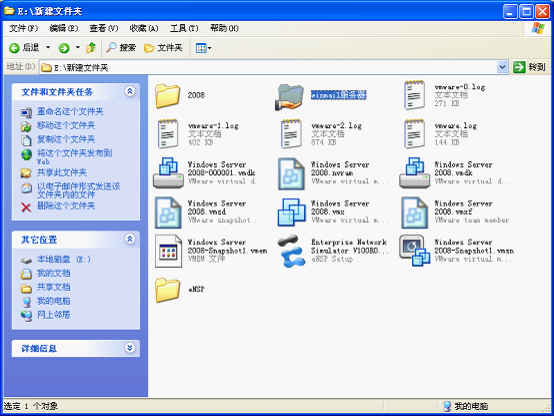
Task: Open Forward button history dropdown arrow
Action: pos(78,48)
